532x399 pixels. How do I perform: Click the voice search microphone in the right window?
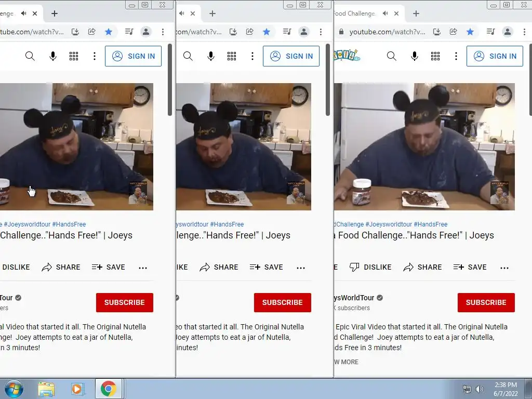[x=414, y=56]
